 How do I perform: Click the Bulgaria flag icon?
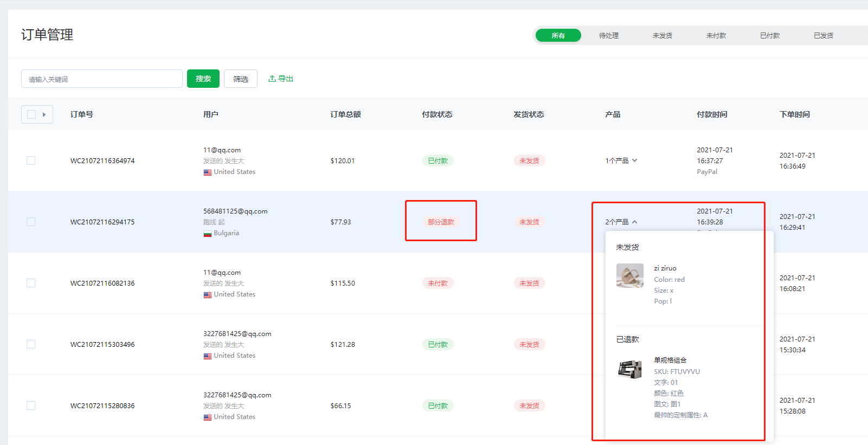[207, 234]
